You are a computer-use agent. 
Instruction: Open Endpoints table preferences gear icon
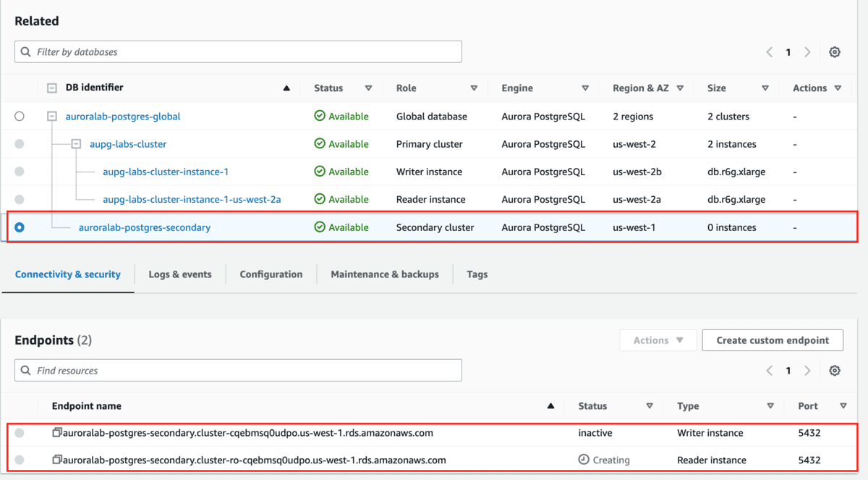tap(835, 370)
